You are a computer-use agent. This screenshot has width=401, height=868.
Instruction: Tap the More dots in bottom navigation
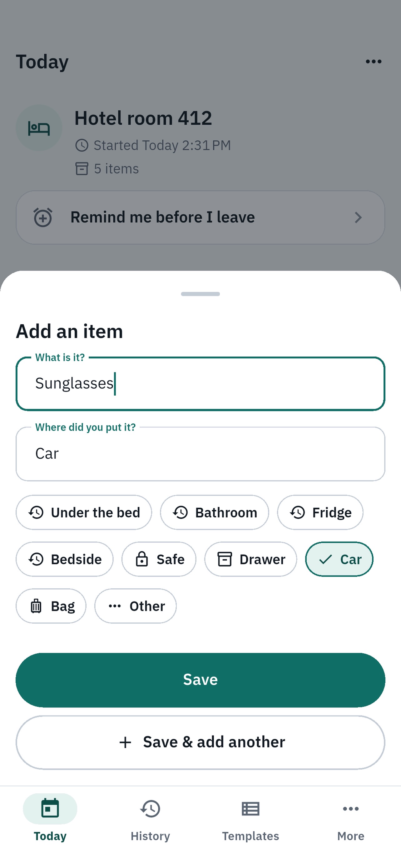[350, 809]
